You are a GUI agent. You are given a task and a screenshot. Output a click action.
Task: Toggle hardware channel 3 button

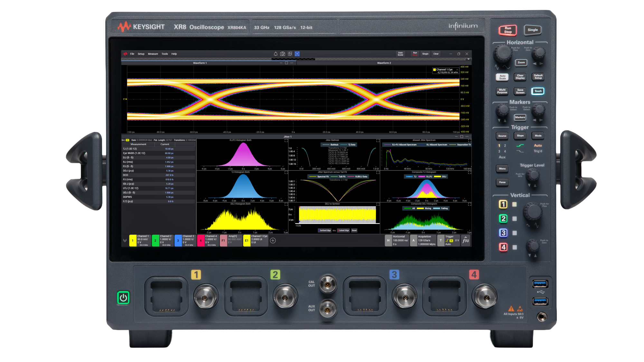pyautogui.click(x=503, y=233)
